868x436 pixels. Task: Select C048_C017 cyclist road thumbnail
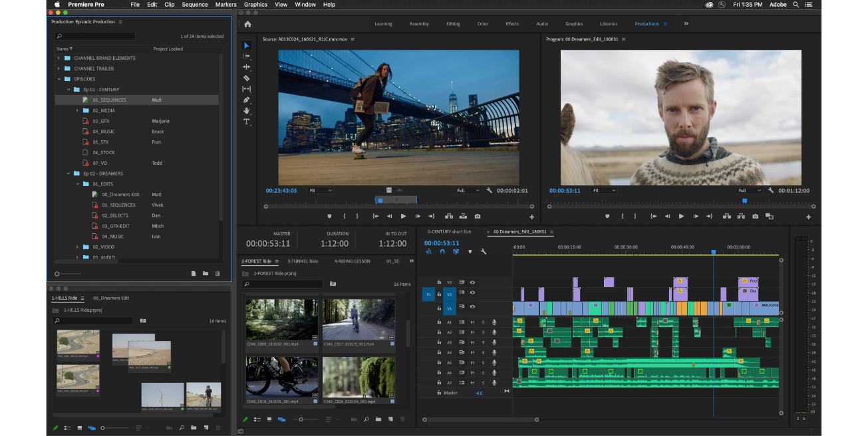[x=358, y=320]
